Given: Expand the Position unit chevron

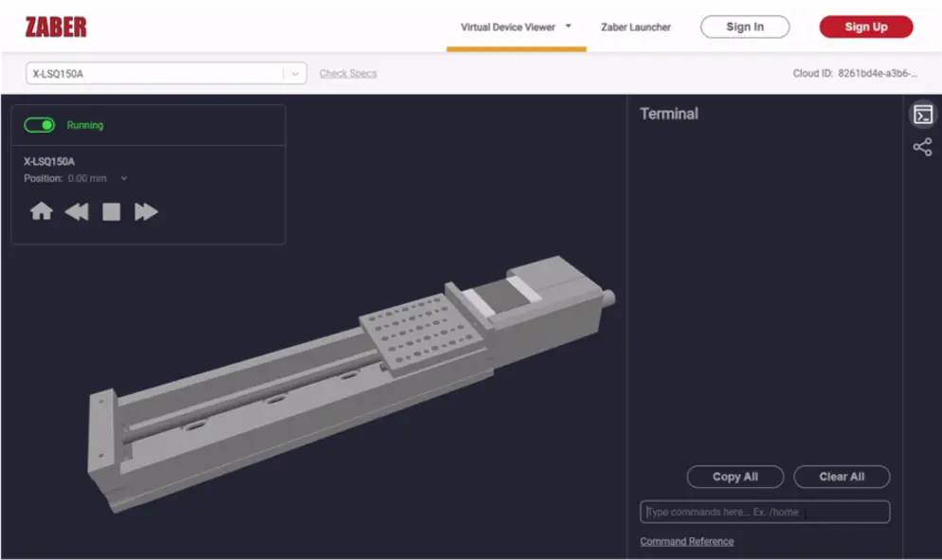Looking at the screenshot, I should pyautogui.click(x=124, y=178).
